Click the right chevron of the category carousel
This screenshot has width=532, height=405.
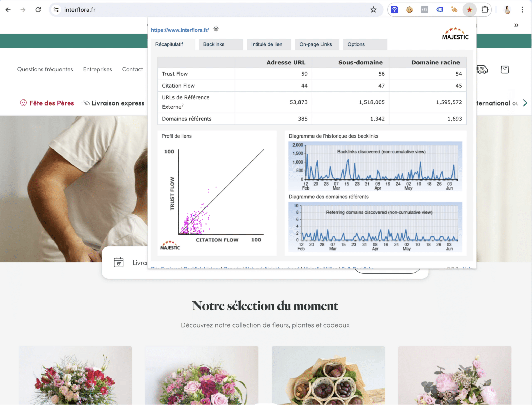525,103
